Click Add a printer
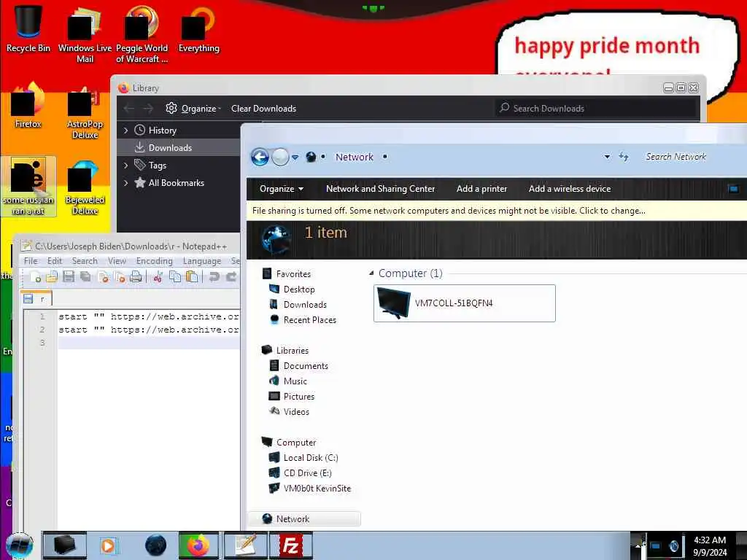The height and width of the screenshot is (560, 747). pyautogui.click(x=481, y=189)
